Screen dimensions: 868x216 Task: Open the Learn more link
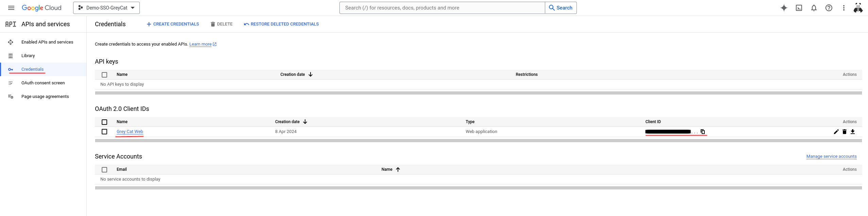click(x=200, y=44)
